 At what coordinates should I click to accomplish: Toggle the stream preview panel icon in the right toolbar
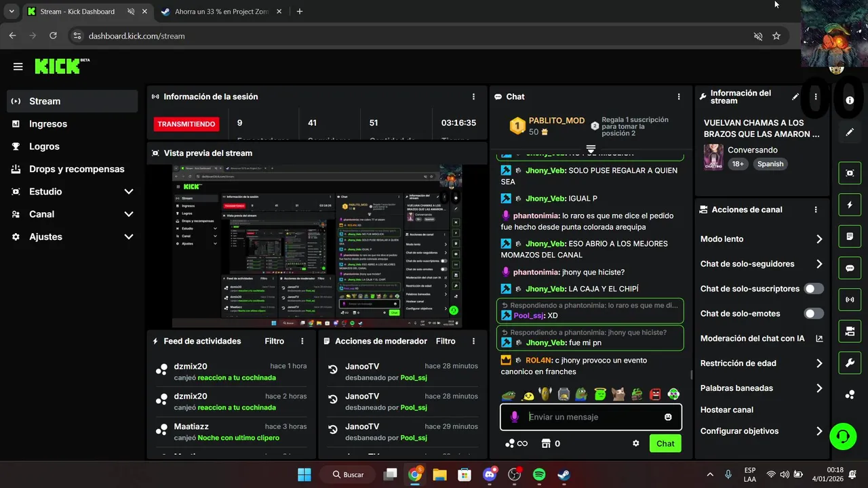coord(850,173)
